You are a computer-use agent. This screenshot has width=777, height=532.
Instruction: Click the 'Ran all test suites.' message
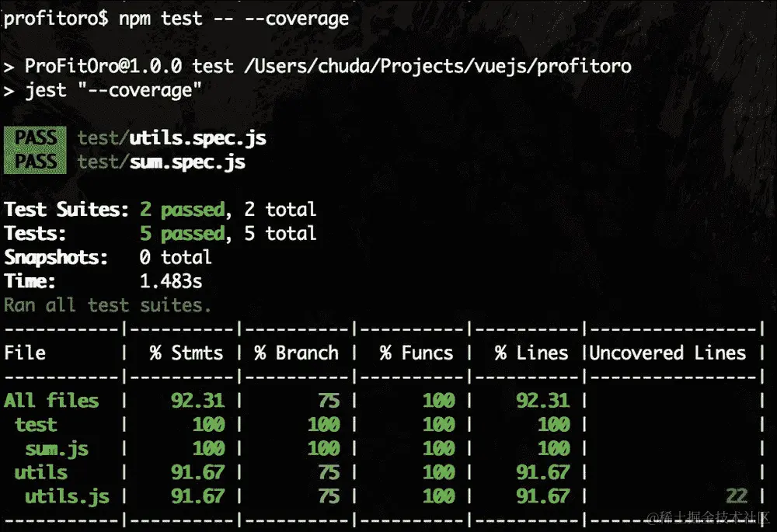107,305
